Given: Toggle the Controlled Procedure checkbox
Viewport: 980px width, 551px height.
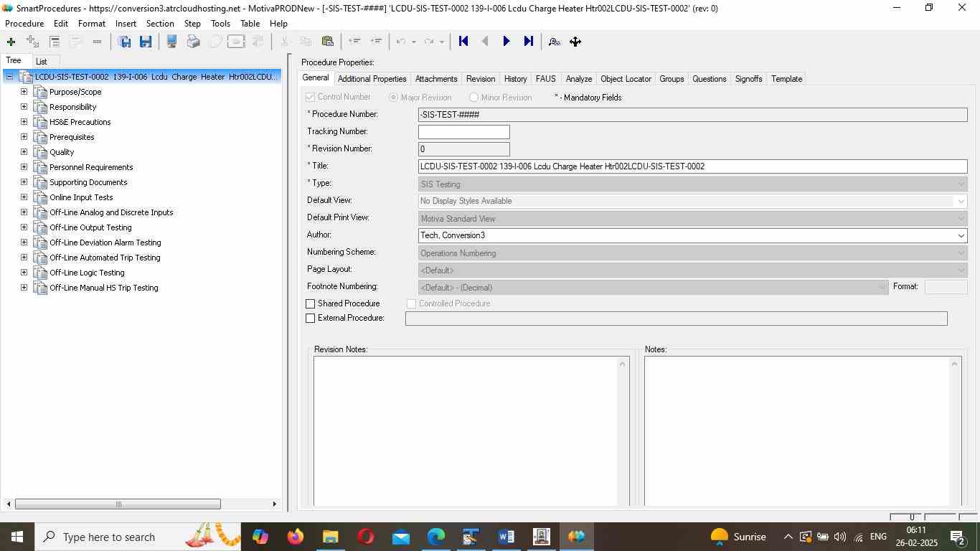Looking at the screenshot, I should pos(412,304).
